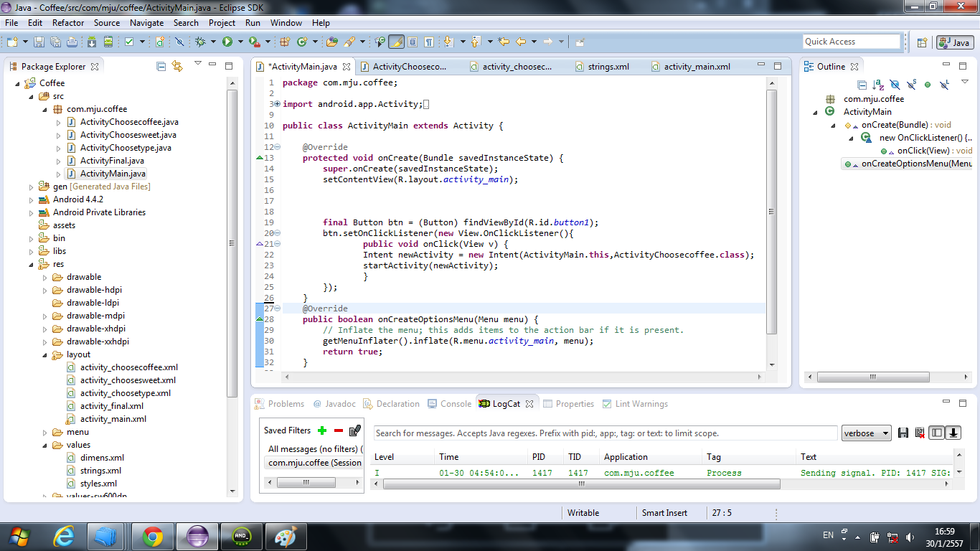Screen dimensions: 980x551
Task: Toggle Hide Non-Public Members green dot
Action: (928, 85)
